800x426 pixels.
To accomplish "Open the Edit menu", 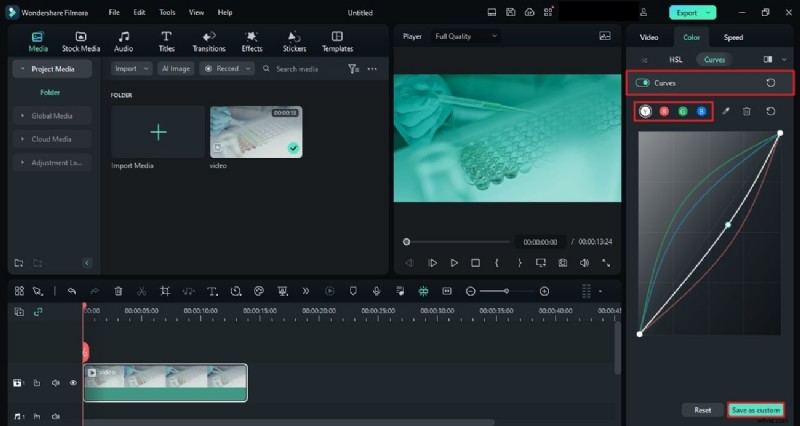I will click(x=139, y=12).
